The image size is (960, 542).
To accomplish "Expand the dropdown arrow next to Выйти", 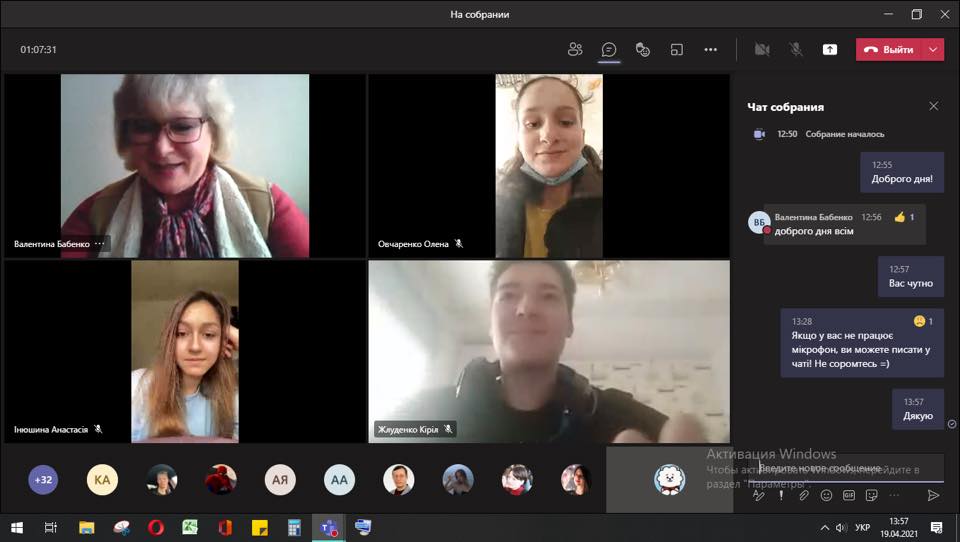I will [x=933, y=50].
